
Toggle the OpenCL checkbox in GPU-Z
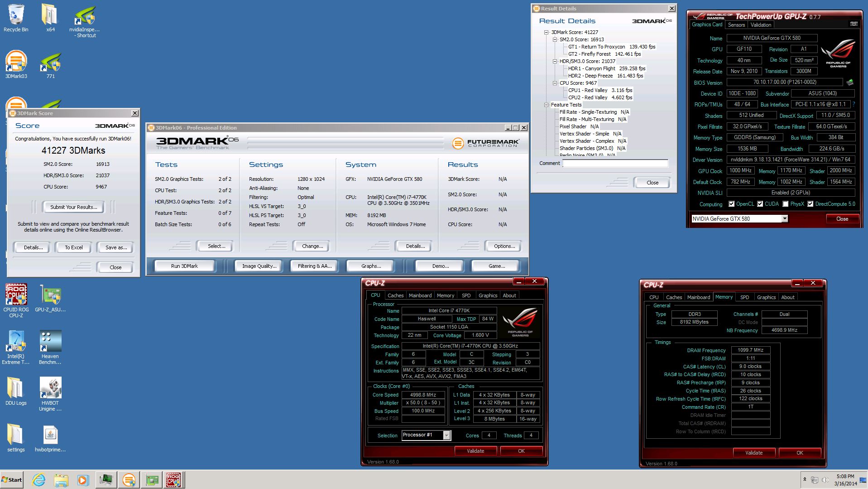pos(731,204)
